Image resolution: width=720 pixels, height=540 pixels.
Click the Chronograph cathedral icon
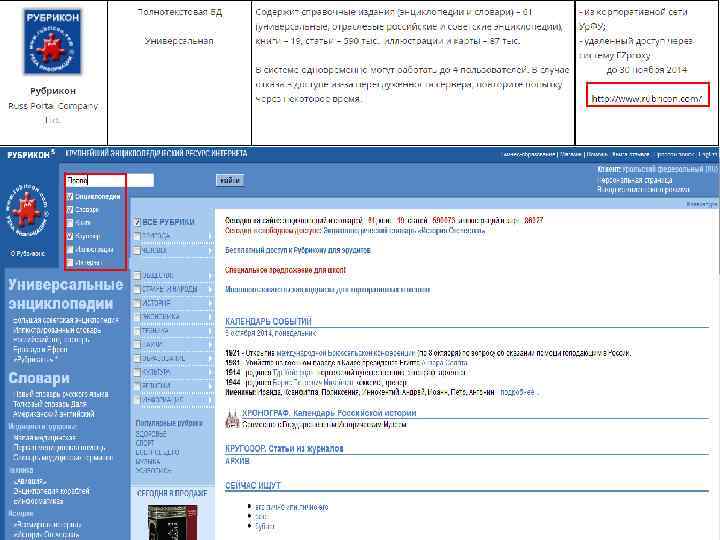pos(232,419)
